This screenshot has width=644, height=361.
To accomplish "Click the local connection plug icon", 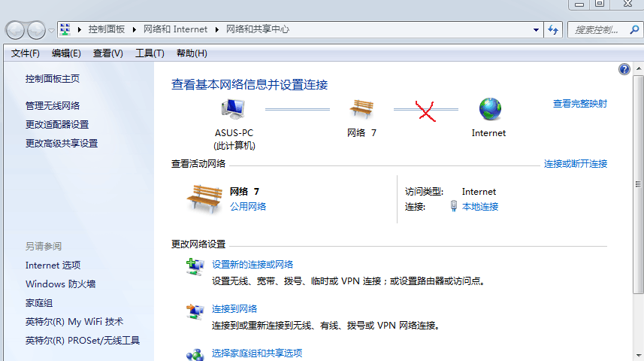I will pos(453,206).
